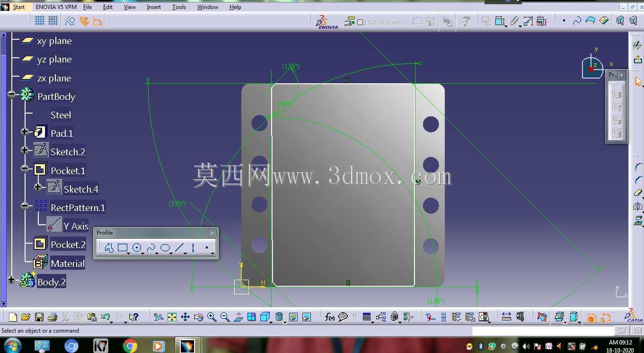
Task: Exit the sketcher workbench
Action: (637, 59)
